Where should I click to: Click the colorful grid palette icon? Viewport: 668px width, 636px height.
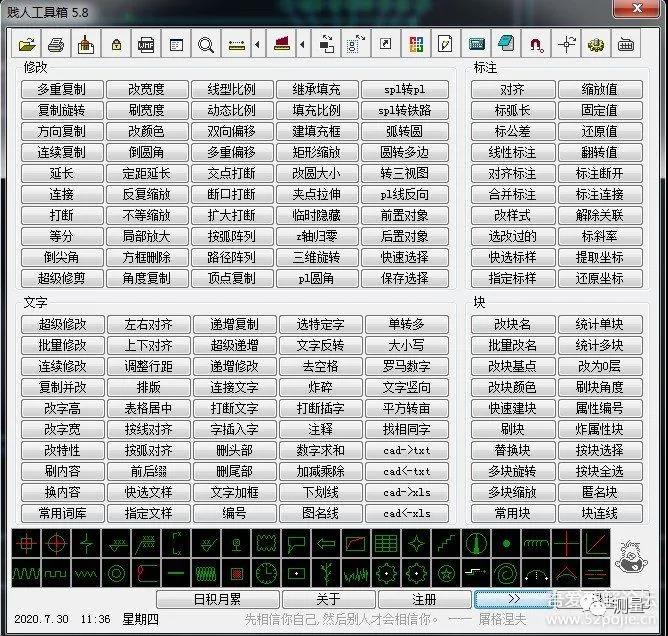click(416, 44)
